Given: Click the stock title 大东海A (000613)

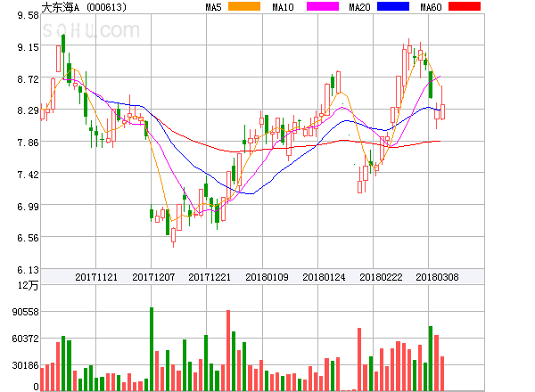Looking at the screenshot, I should 84,7.
